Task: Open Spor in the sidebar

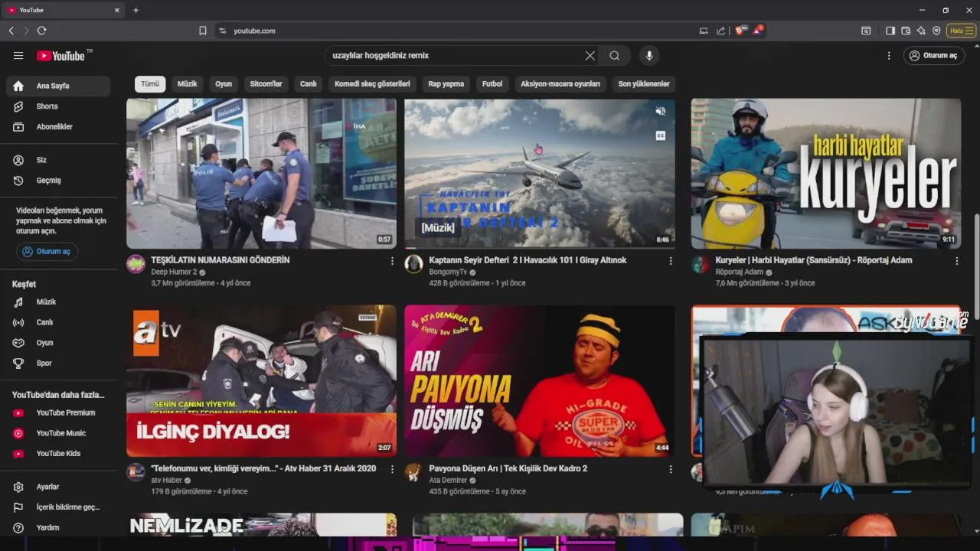Action: (58, 364)
